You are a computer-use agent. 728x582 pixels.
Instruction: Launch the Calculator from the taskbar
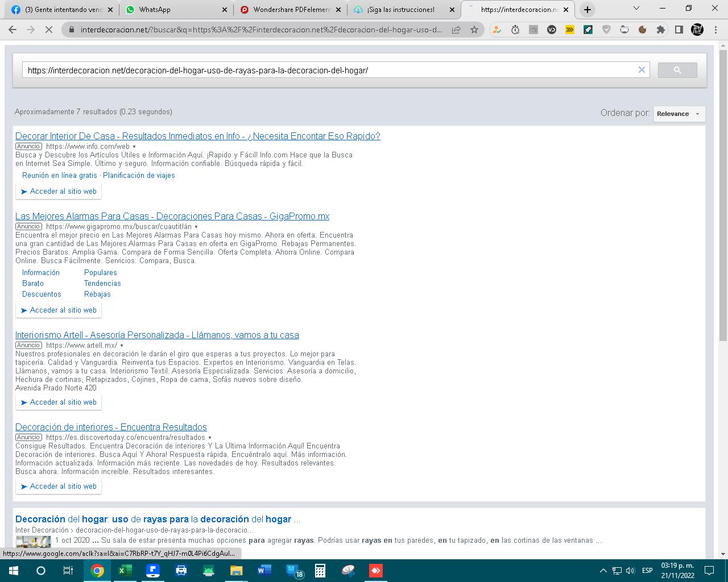click(x=320, y=571)
